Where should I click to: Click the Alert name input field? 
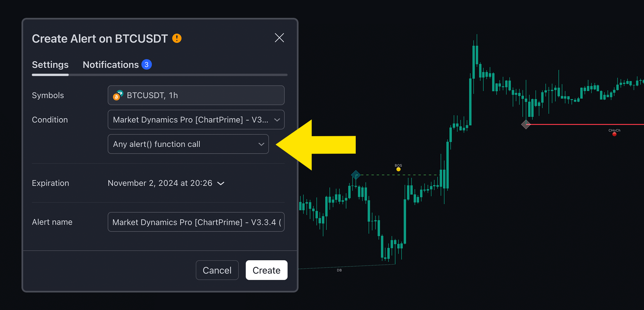(196, 222)
